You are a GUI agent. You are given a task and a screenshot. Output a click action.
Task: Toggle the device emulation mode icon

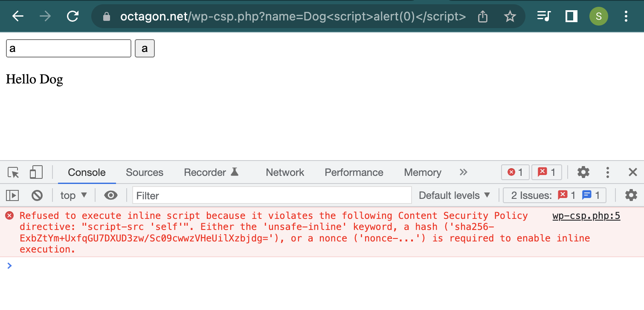point(36,172)
